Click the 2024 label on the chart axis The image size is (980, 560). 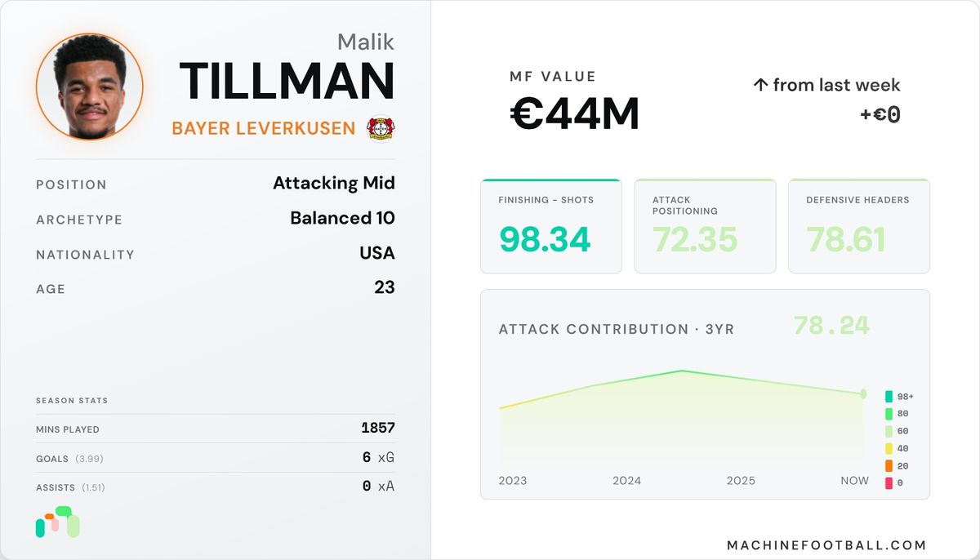(627, 481)
